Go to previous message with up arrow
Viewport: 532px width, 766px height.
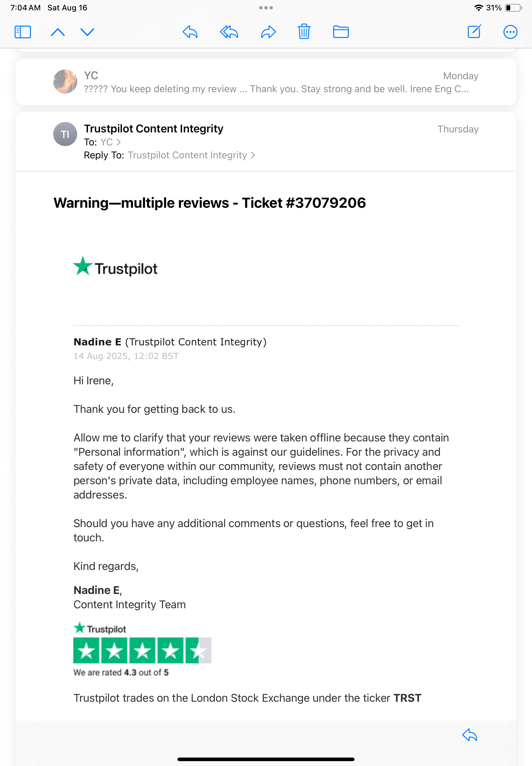click(58, 32)
